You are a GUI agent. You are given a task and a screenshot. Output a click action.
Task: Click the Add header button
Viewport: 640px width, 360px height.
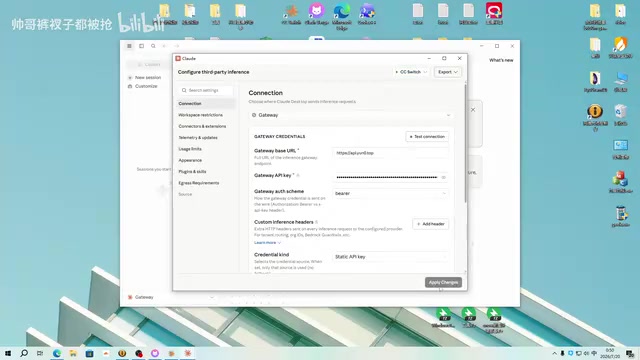(x=431, y=224)
